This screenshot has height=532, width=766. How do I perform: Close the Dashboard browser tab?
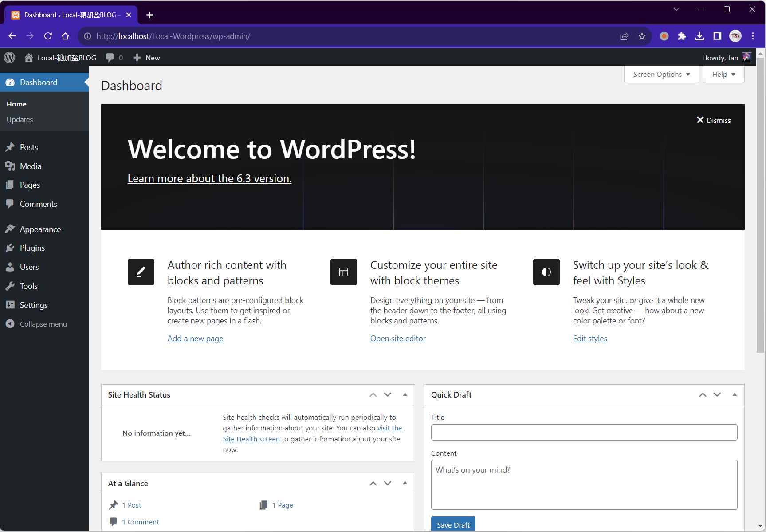(x=129, y=15)
